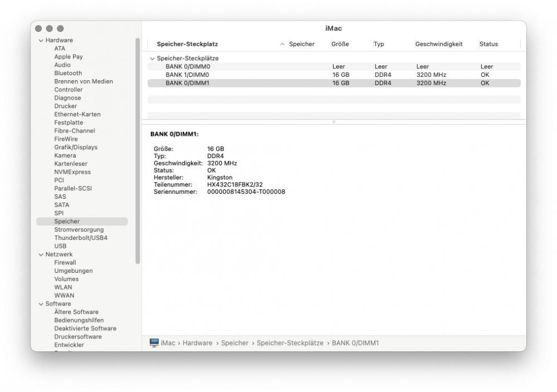
Task: Open Diagnose in the sidebar
Action: pos(67,98)
